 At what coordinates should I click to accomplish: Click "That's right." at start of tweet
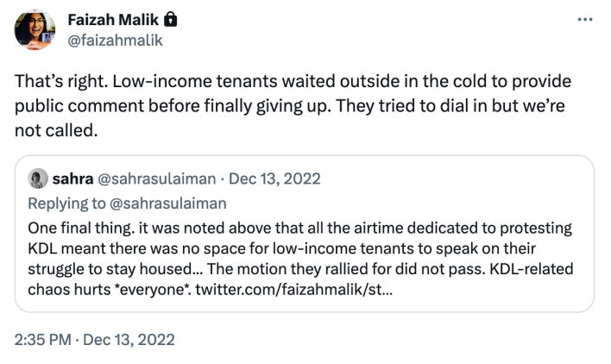tap(59, 83)
